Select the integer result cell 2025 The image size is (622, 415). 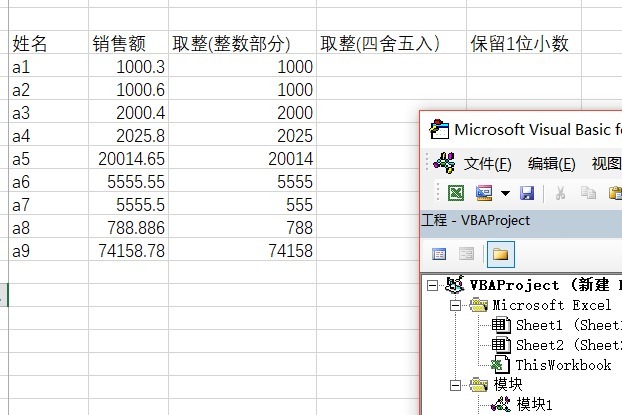click(242, 134)
